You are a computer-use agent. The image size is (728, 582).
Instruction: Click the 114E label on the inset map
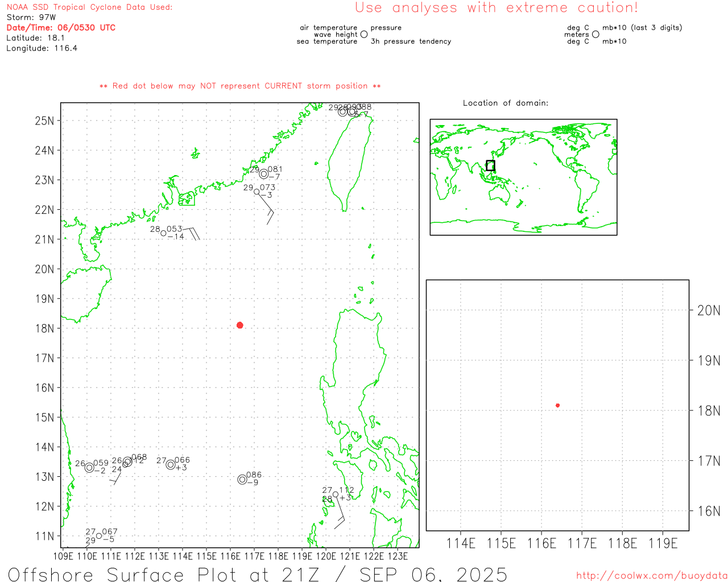click(x=461, y=544)
